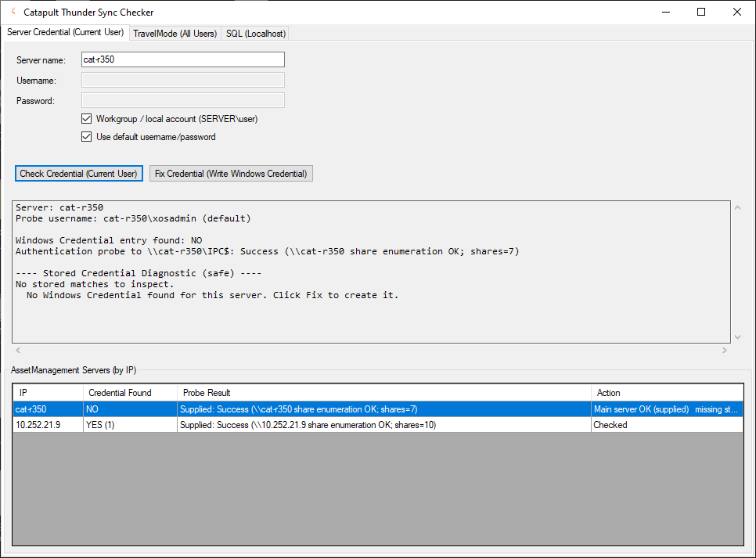Click 'Windows Credential entry found: NO' line
756x558 pixels.
(109, 240)
